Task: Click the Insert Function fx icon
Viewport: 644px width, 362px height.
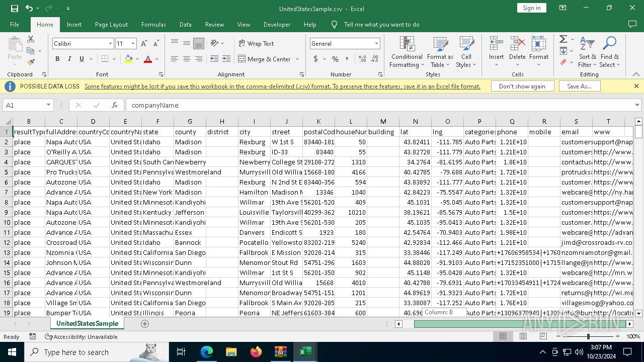Action: coord(115,105)
